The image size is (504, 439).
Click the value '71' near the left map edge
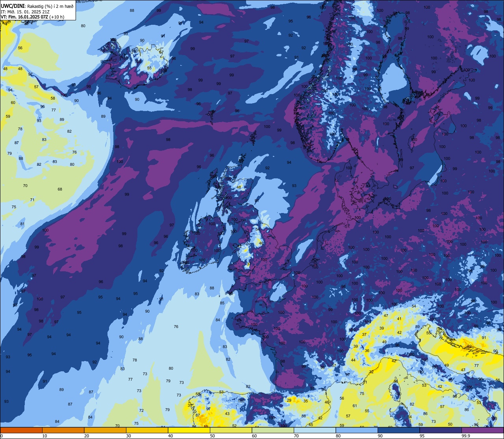click(x=32, y=200)
